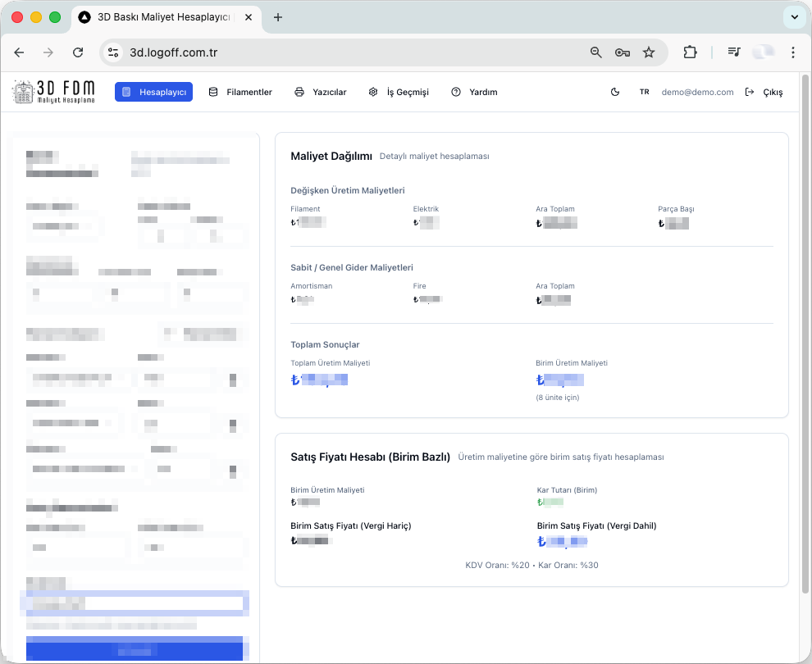Image resolution: width=812 pixels, height=664 pixels.
Task: Open the zoom magnifier in address bar
Action: pos(596,52)
